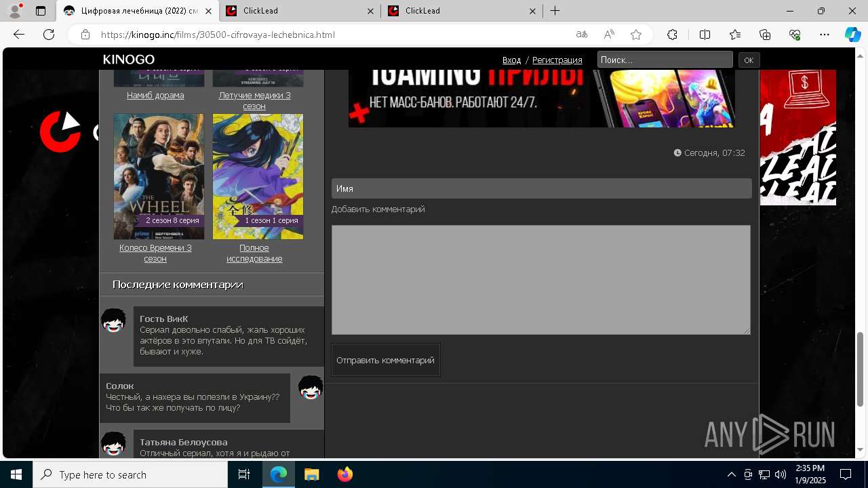The height and width of the screenshot is (488, 868).
Task: Open the Полное исследование anime poster
Action: click(258, 176)
